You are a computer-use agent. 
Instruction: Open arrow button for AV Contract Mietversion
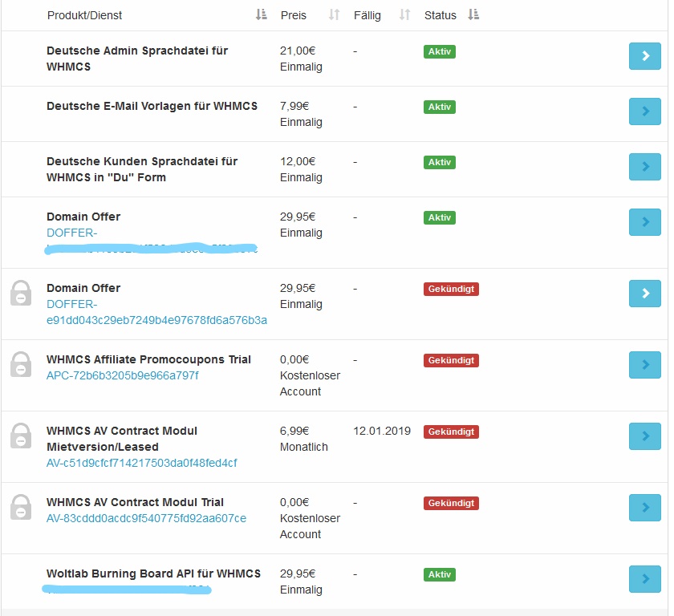(x=644, y=436)
